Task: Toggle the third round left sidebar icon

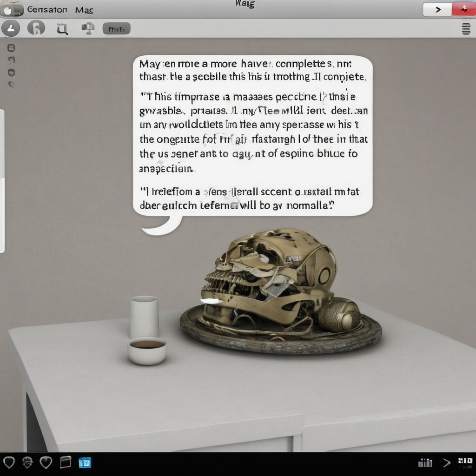Action: [12, 73]
